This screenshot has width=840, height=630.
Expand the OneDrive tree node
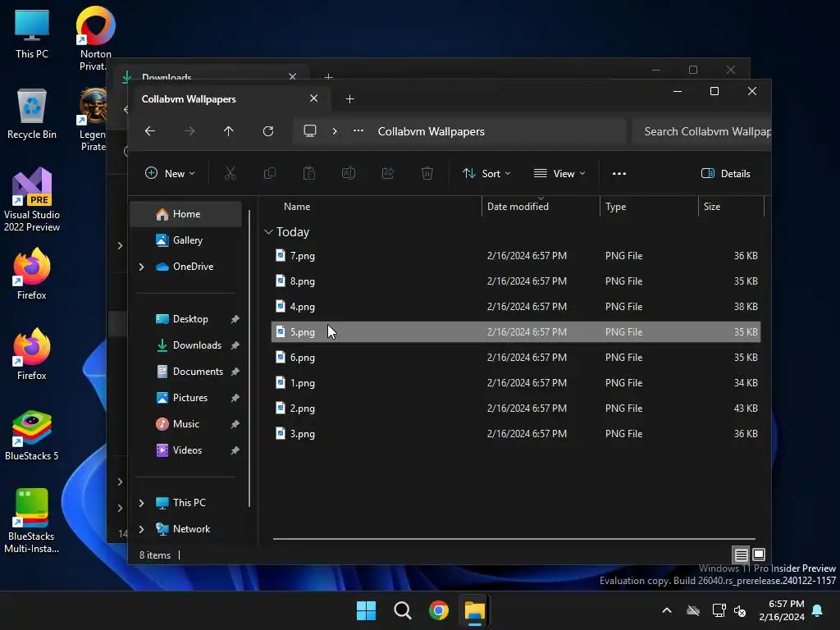(x=141, y=267)
